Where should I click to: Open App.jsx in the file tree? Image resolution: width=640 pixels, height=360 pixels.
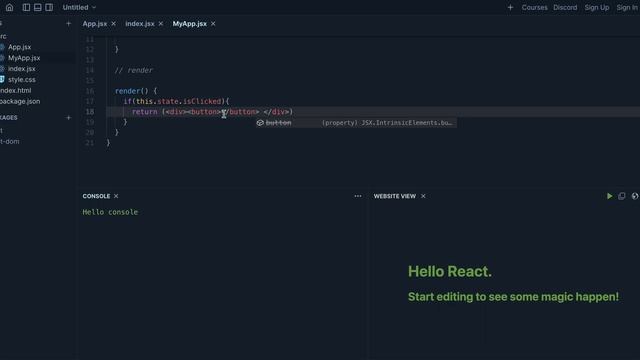pos(19,47)
